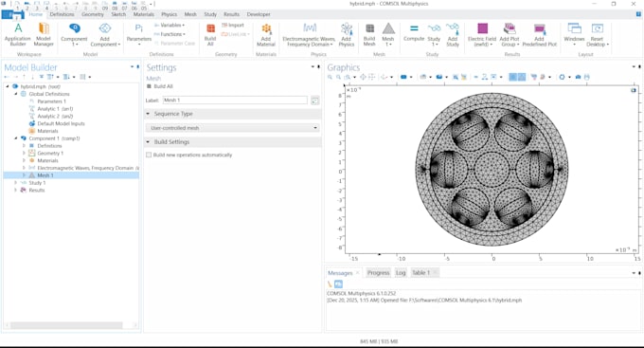Image resolution: width=644 pixels, height=348 pixels.
Task: Click the Zoom In graphics icon
Action: pyautogui.click(x=330, y=77)
